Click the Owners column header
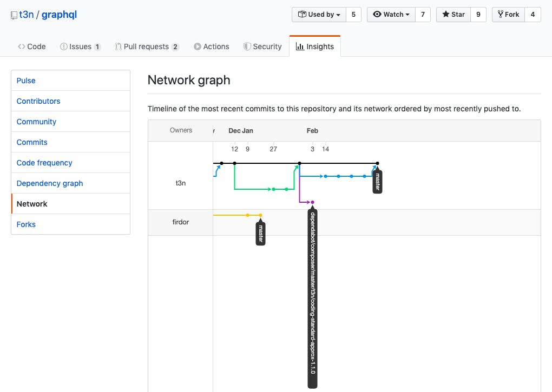The height and width of the screenshot is (392, 552). (181, 130)
